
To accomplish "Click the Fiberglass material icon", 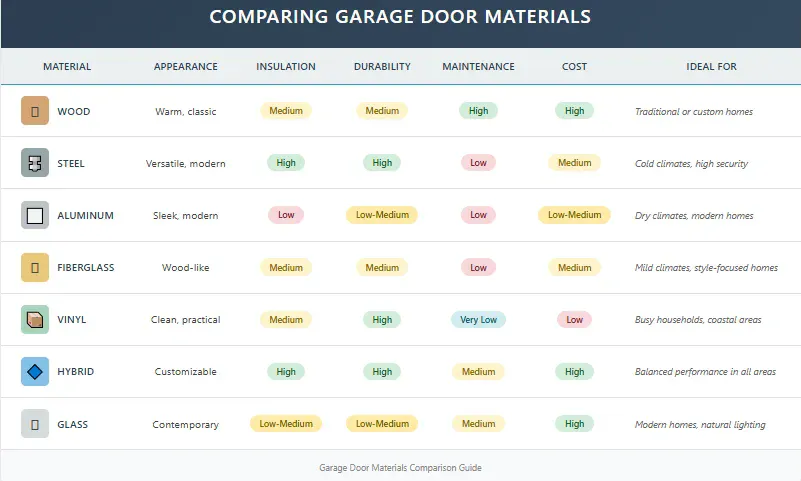I will 35,267.
